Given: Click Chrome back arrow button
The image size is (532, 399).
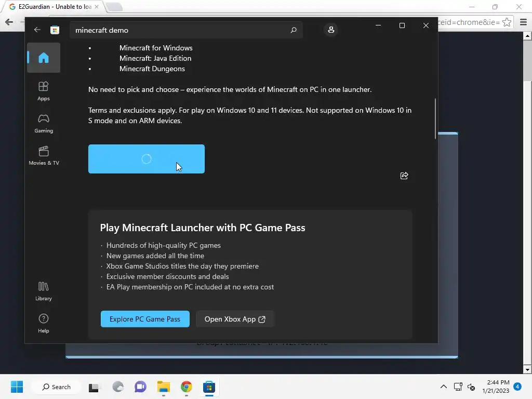Looking at the screenshot, I should 9,22.
